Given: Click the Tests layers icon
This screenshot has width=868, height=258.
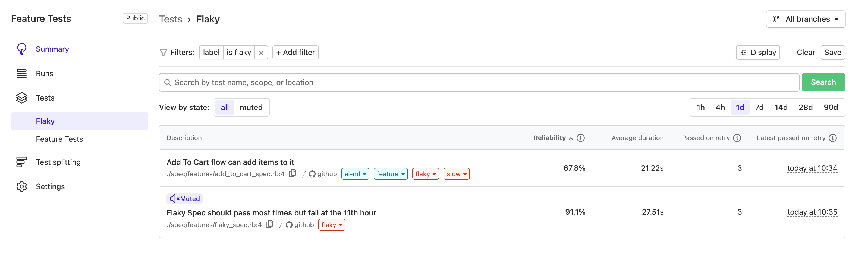Looking at the screenshot, I should click(21, 98).
